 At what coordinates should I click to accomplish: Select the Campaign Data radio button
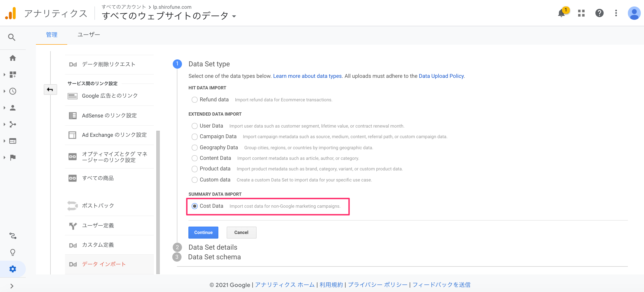pos(194,137)
